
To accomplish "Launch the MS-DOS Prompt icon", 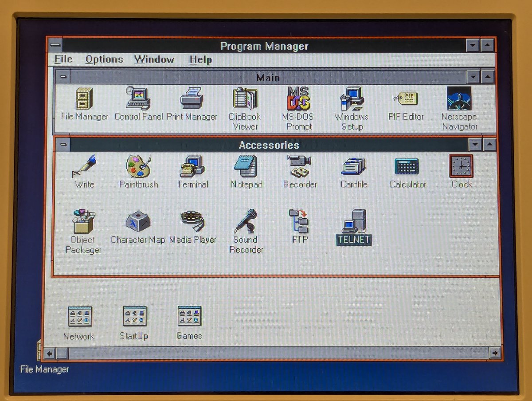I will 299,98.
